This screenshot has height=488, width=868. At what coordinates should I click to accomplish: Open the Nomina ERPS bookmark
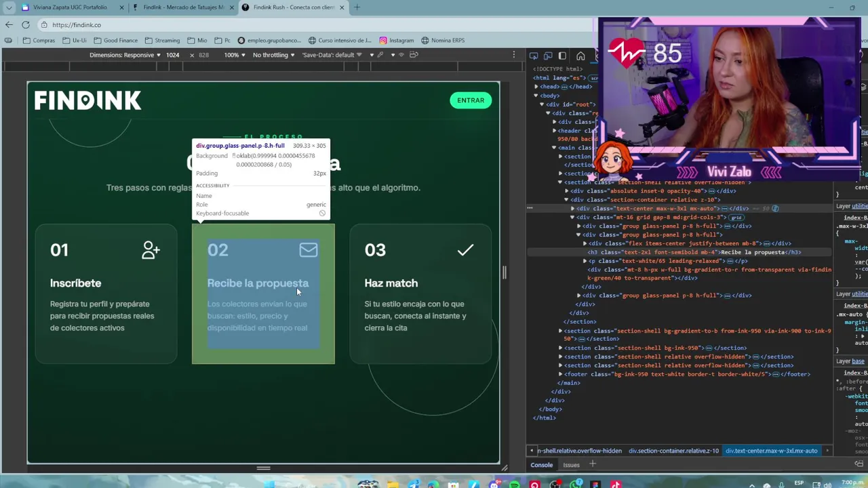(443, 40)
